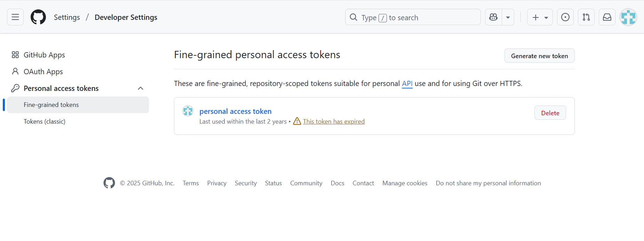Open the Pull requests icon in header
The image size is (644, 241).
[x=586, y=17]
